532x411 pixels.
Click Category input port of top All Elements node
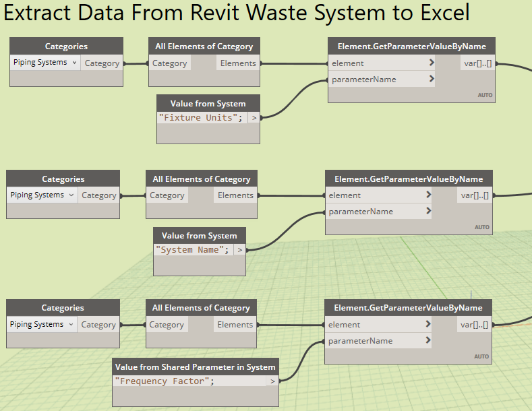click(x=170, y=63)
